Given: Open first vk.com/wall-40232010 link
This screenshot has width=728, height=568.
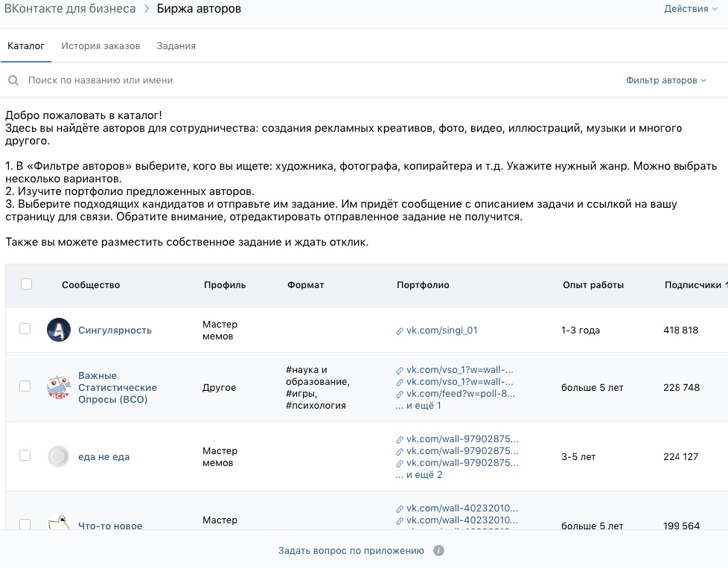Looking at the screenshot, I should [x=462, y=508].
